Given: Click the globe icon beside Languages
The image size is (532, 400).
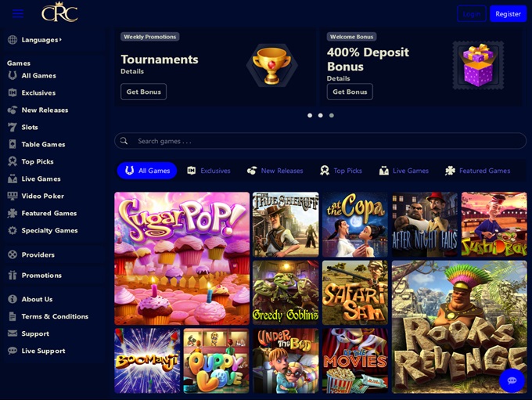Looking at the screenshot, I should (13, 40).
